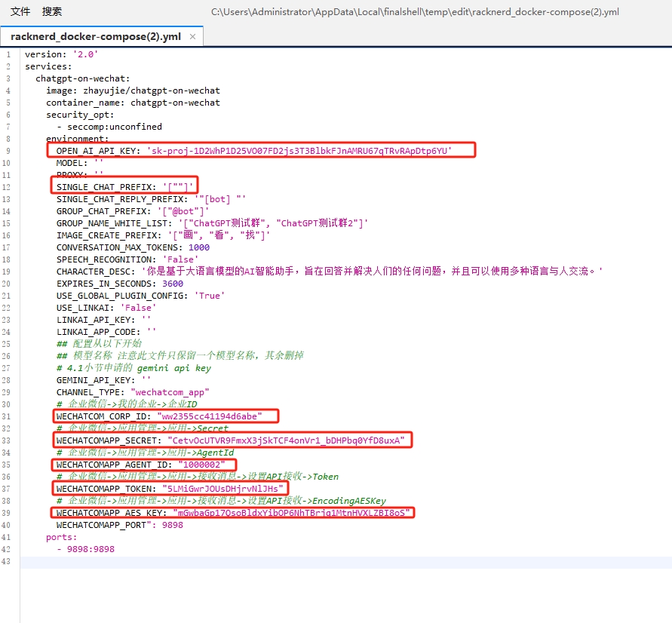This screenshot has width=672, height=623.
Task: Click the comment about 模型名称
Action: pos(180,356)
